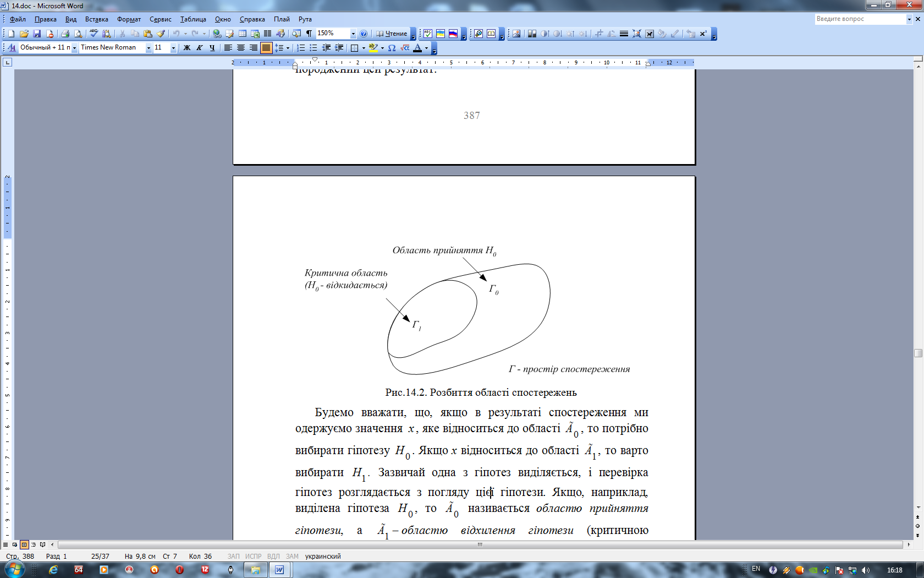Save the document with the diskette icon

(x=37, y=34)
